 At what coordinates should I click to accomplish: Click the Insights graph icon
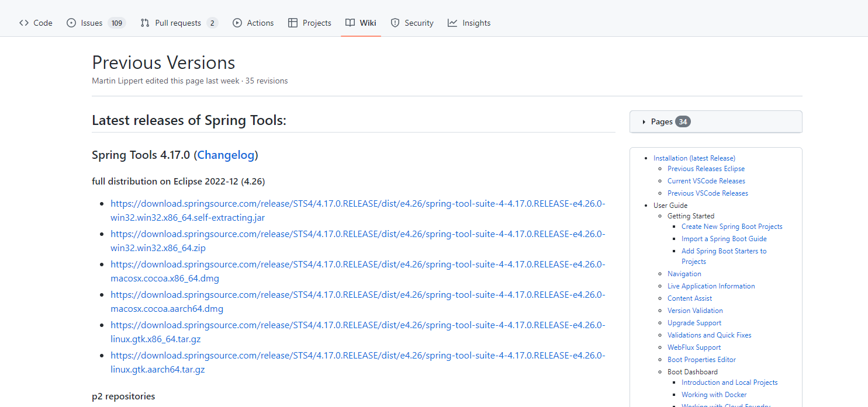[x=452, y=23]
